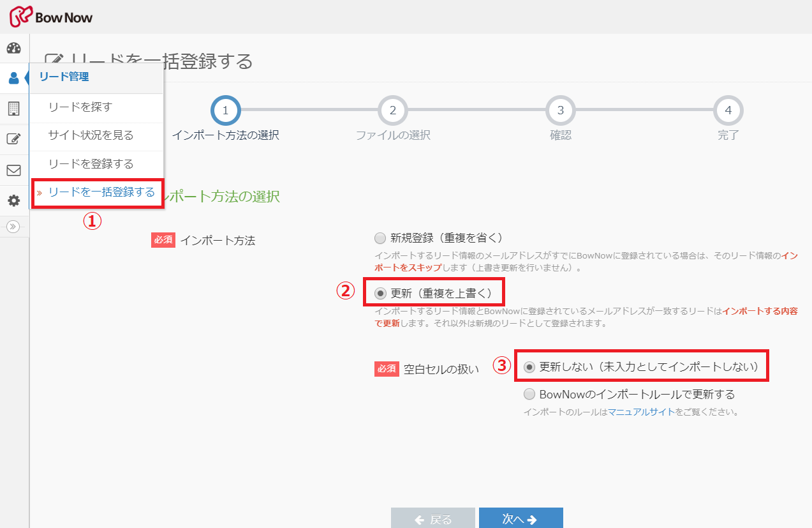This screenshot has height=528, width=812.
Task: Click the 次へ button
Action: click(x=520, y=518)
